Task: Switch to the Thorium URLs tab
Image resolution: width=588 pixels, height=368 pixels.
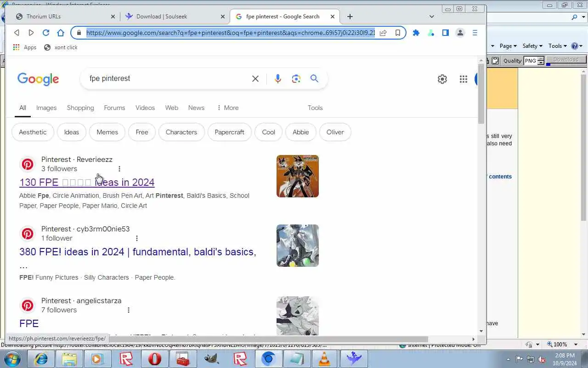Action: click(x=66, y=17)
